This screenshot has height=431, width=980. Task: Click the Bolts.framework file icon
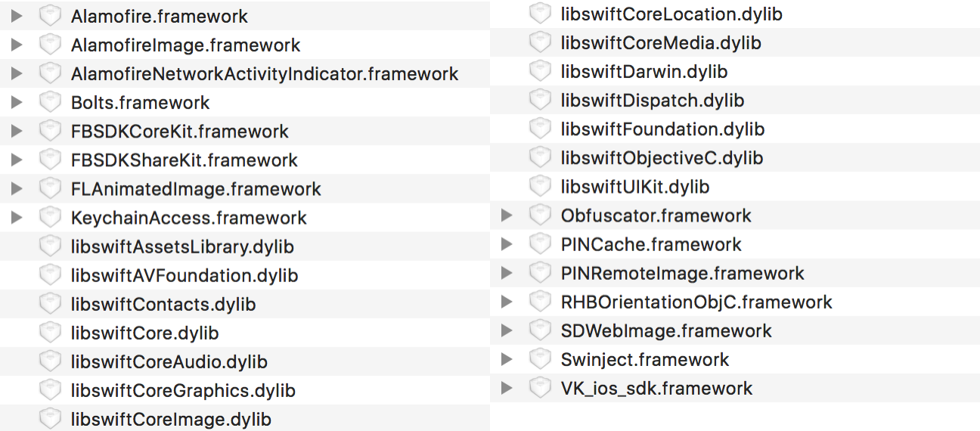pyautogui.click(x=50, y=102)
